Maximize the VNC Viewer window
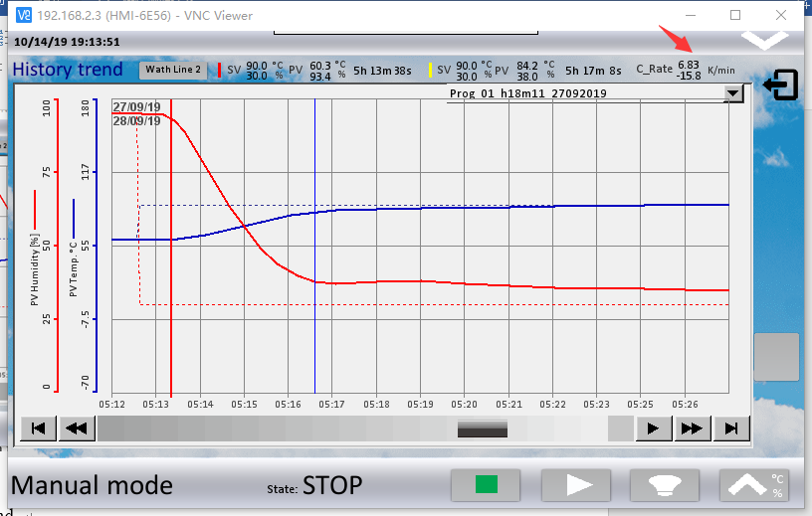812x516 pixels. click(735, 15)
